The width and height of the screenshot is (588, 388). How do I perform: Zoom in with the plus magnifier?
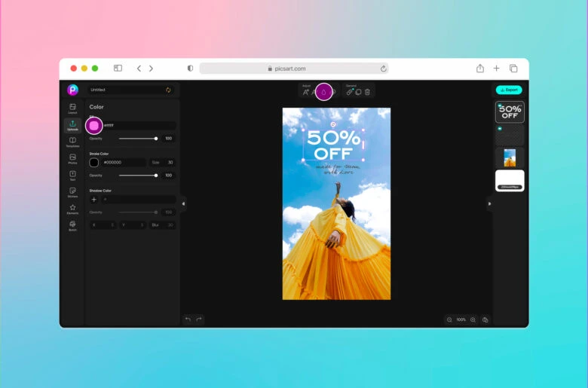(473, 319)
